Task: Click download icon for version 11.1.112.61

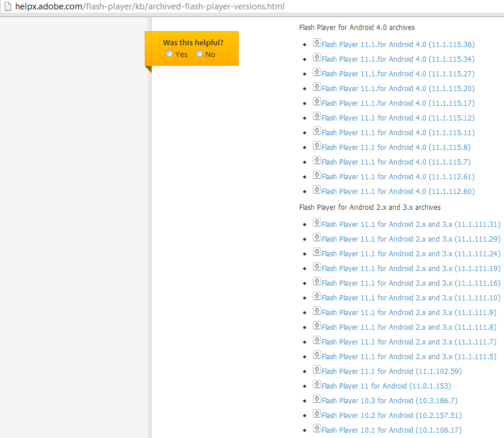Action: coord(317,175)
